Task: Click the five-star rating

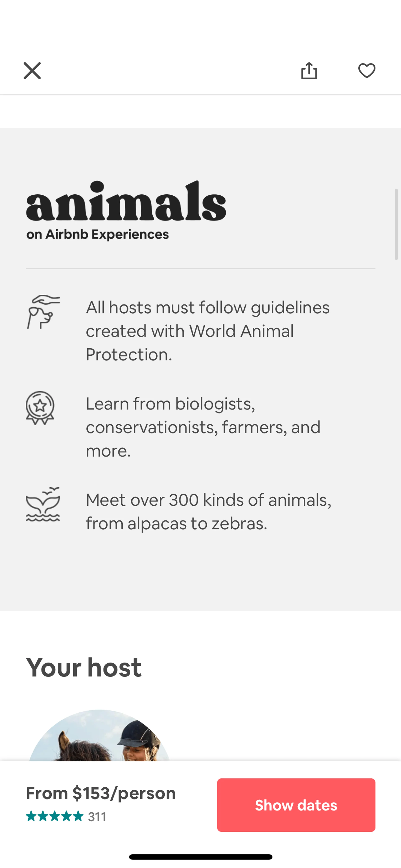Action: (55, 816)
